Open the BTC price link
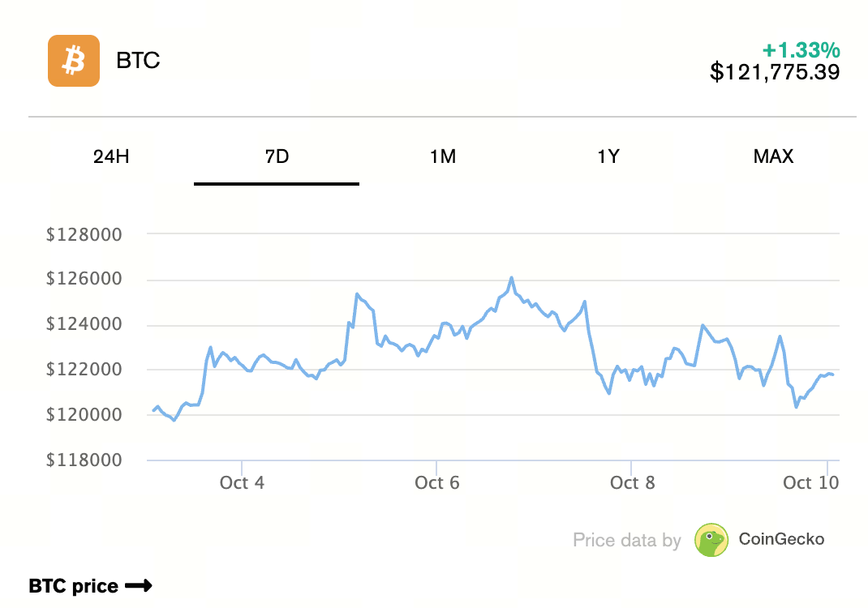The width and height of the screenshot is (868, 608). click(74, 586)
